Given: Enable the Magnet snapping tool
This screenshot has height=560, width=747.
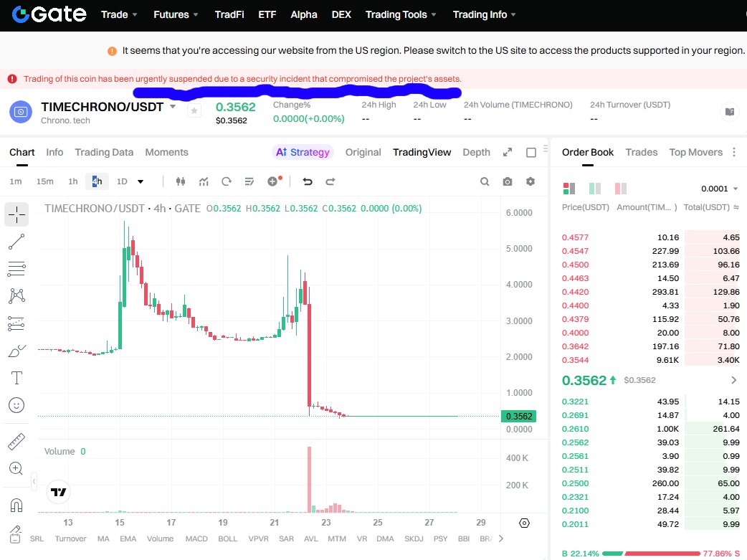Looking at the screenshot, I should (16, 506).
